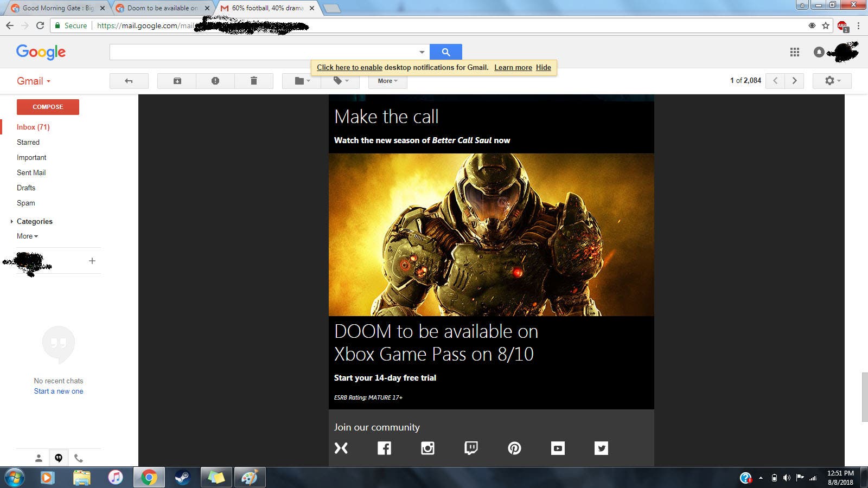Open the Gmail product switcher dropdown
Viewport: 868px width, 488px height.
[x=34, y=81]
